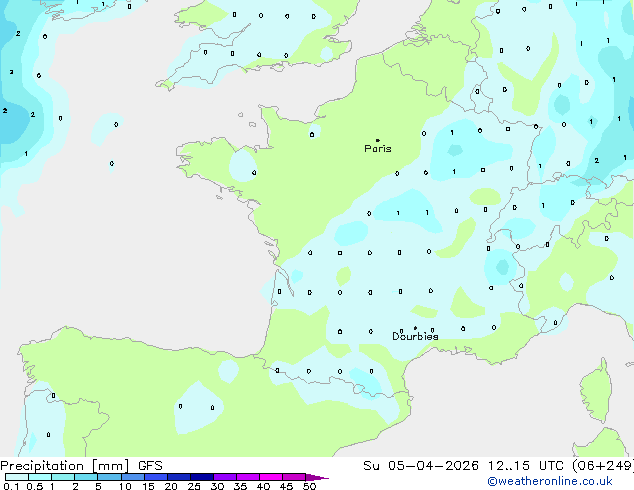Click the Paris city label
Screen dimensions: 634x490
tap(378, 148)
